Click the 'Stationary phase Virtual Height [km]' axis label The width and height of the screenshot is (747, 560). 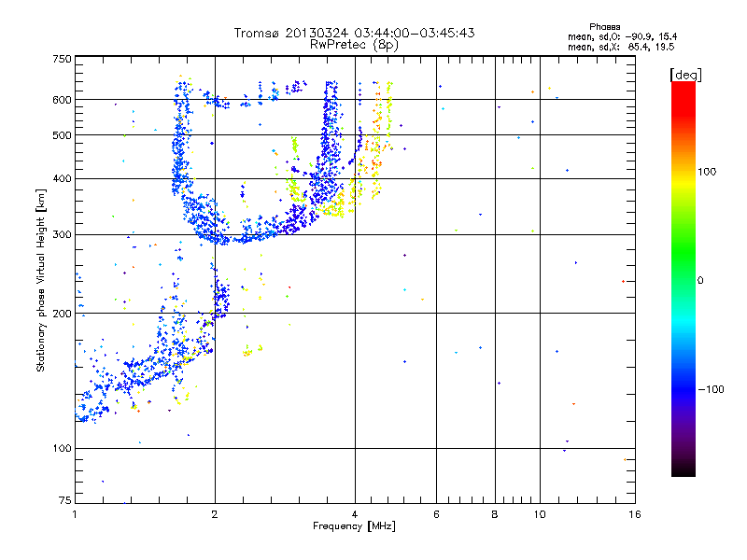41,280
